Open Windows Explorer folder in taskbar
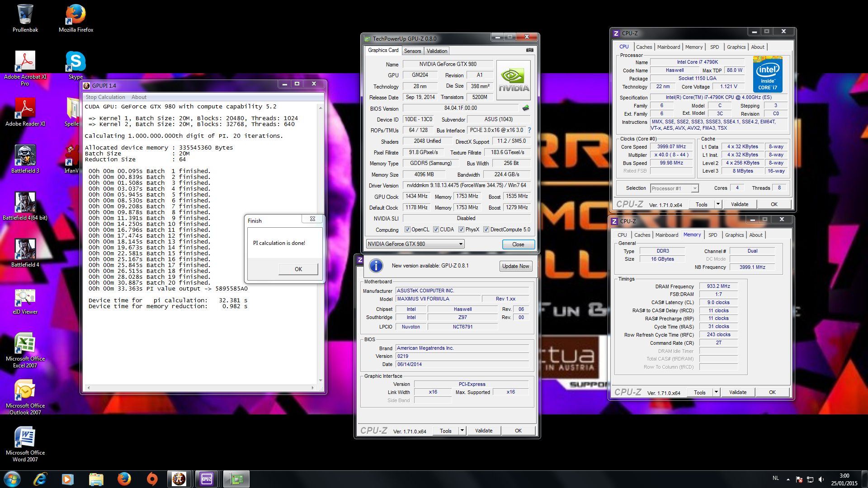The image size is (868, 488). [96, 479]
